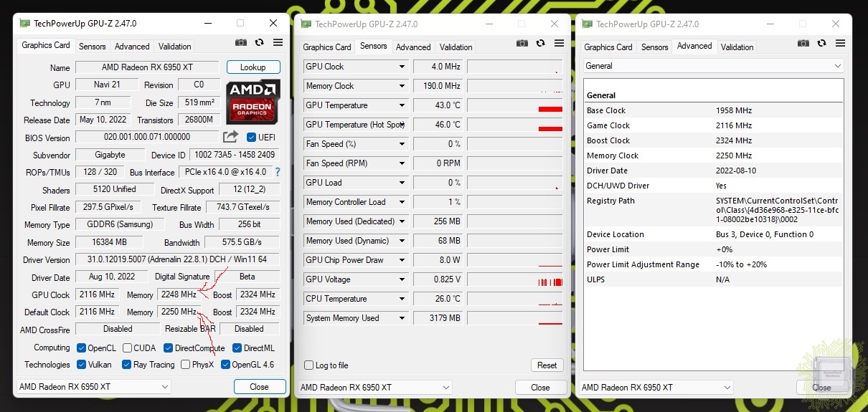Click the BIOS share/export arrow icon

click(x=230, y=137)
